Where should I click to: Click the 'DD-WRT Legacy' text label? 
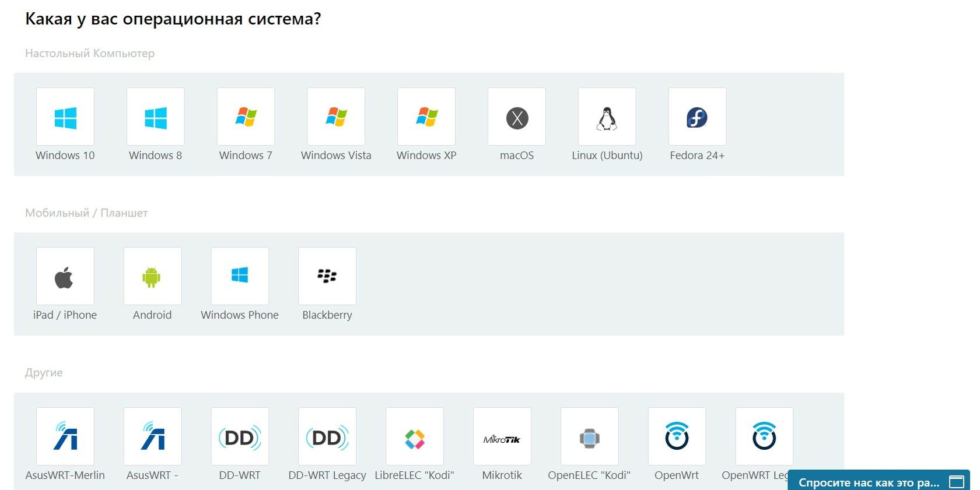pyautogui.click(x=327, y=475)
